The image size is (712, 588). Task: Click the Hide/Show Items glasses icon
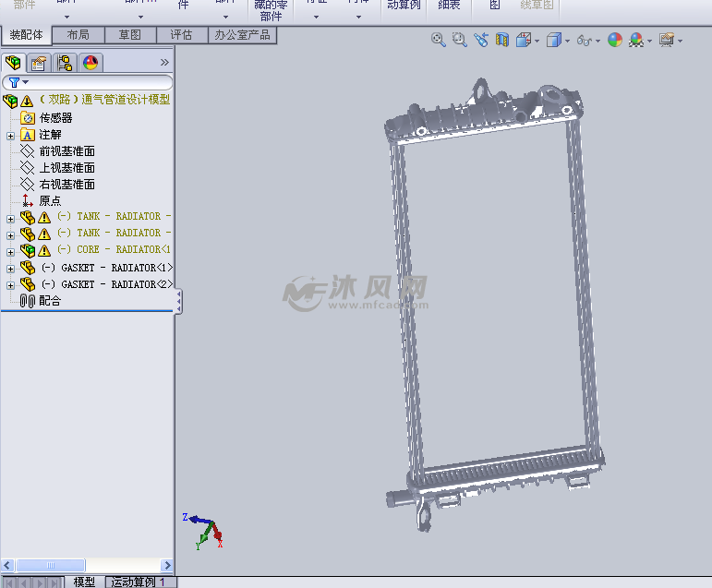(x=585, y=41)
